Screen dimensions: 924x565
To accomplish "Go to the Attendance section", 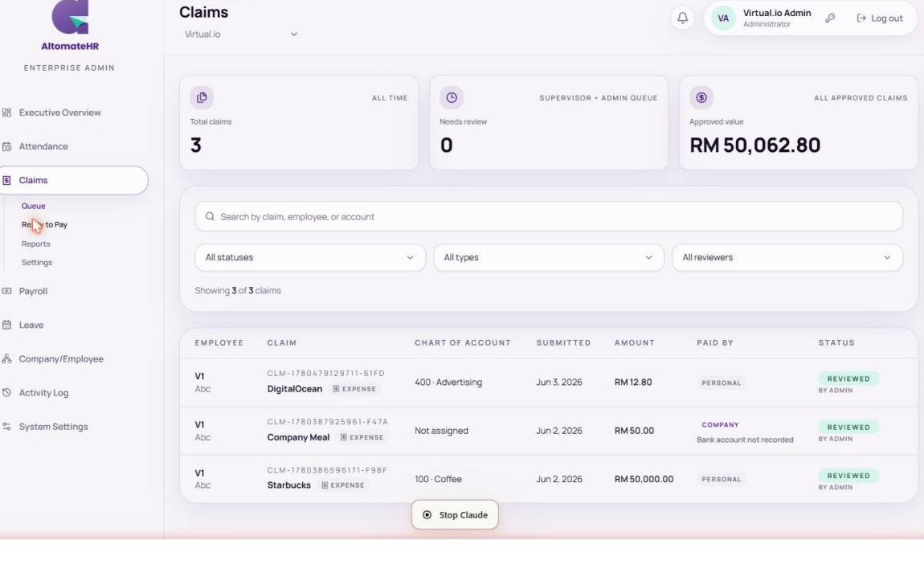I will coord(43,146).
